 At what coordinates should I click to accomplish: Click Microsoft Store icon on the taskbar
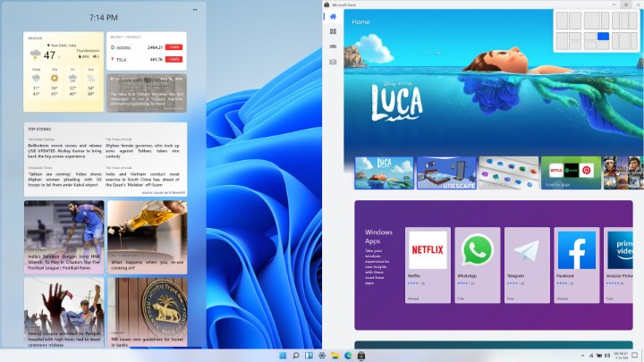coord(361,356)
